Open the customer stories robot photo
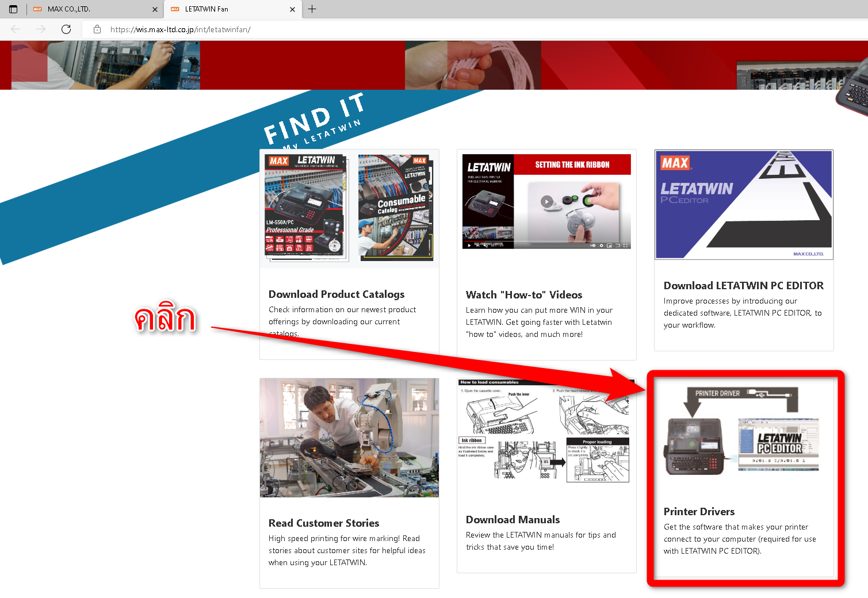The width and height of the screenshot is (868, 598). coord(349,438)
